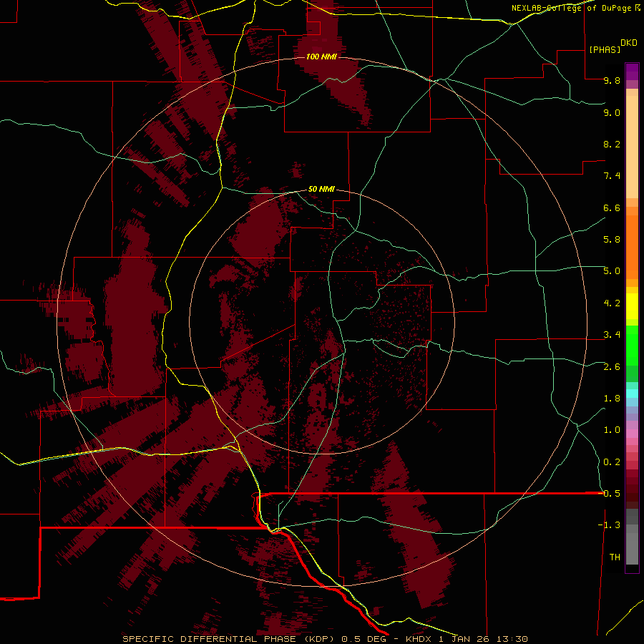Click the TH threshold label
Viewport: 644px width, 644px height.
coord(615,557)
